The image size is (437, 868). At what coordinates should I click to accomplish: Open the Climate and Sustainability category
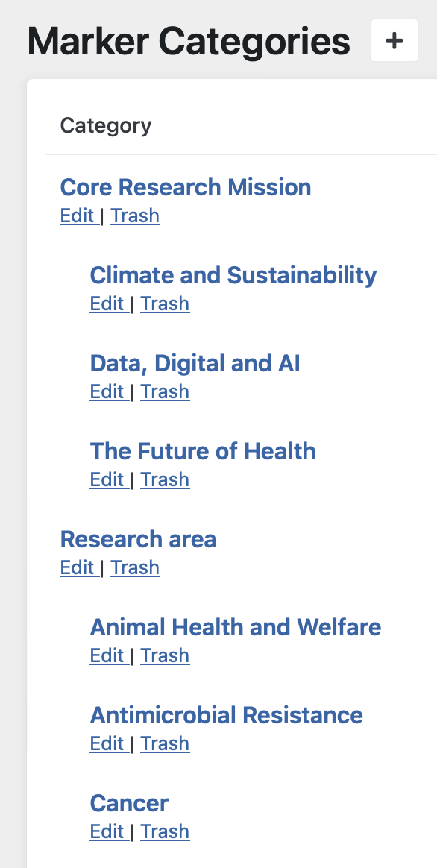click(x=233, y=275)
